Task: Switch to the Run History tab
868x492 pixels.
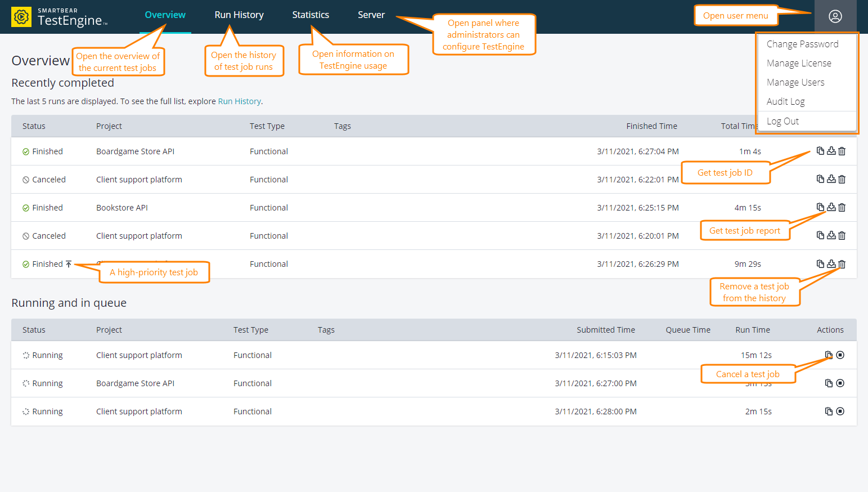Action: pyautogui.click(x=239, y=15)
